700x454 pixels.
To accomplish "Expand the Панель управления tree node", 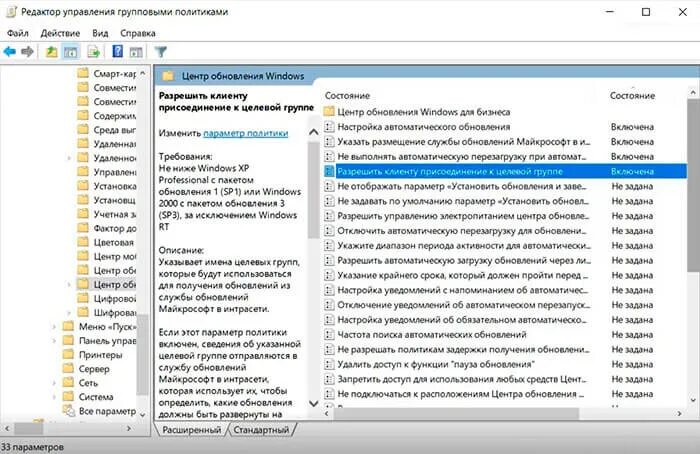I will [x=55, y=341].
